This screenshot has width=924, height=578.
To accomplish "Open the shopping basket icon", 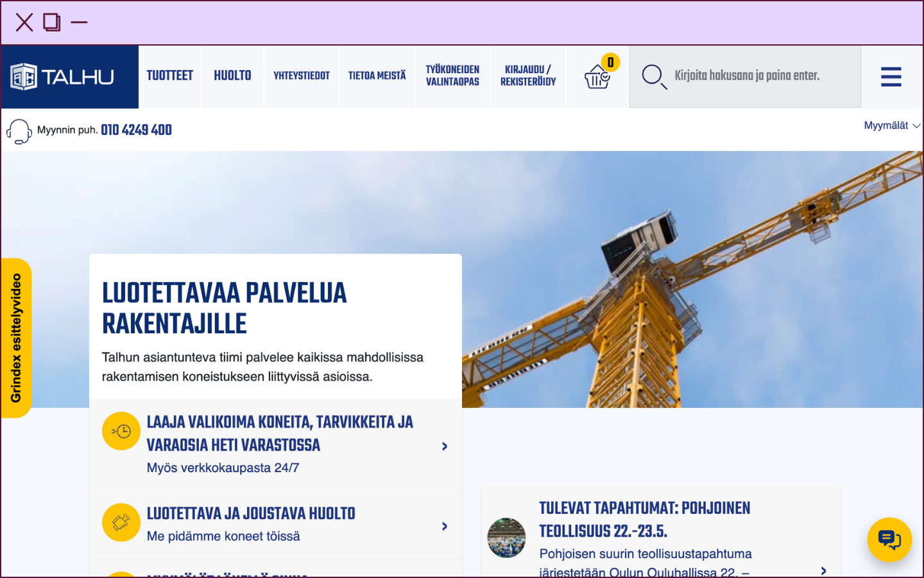I will pyautogui.click(x=597, y=76).
